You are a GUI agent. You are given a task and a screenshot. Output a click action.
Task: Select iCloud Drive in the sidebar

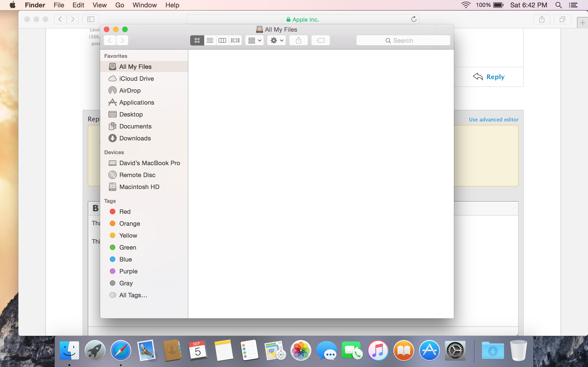tap(137, 78)
